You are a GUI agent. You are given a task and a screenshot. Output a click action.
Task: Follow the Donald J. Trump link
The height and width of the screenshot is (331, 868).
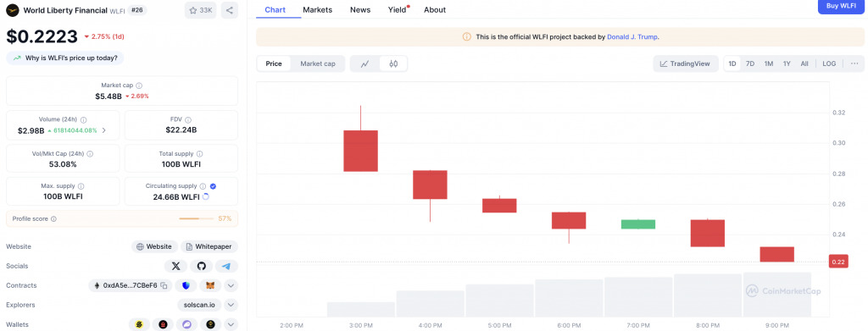coord(632,37)
